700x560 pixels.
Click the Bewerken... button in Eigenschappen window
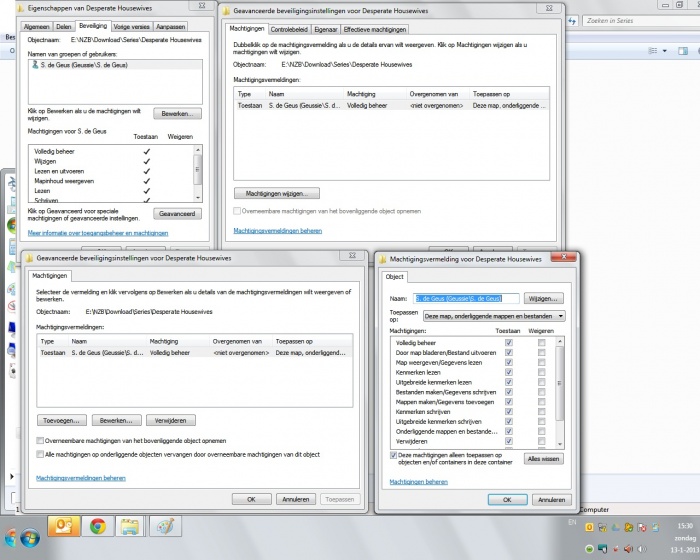pos(177,113)
